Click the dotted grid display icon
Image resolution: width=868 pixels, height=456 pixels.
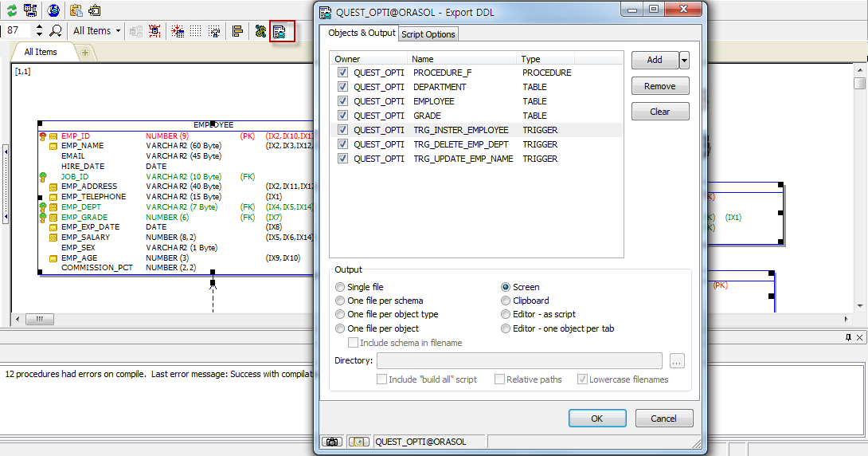(195, 31)
